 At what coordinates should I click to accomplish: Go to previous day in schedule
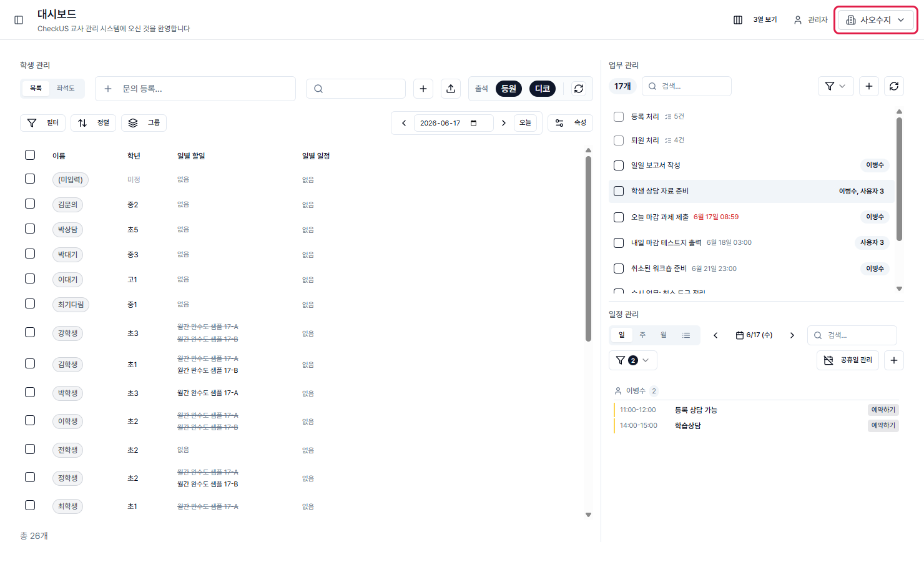715,335
